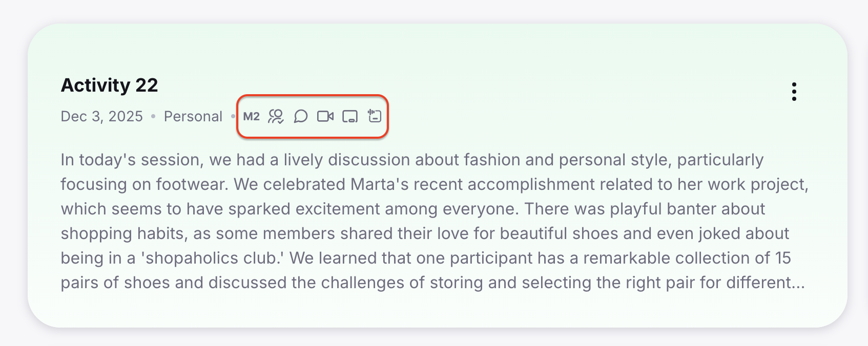Open the participants icon with checkmark
Image resolution: width=868 pixels, height=346 pixels.
pyautogui.click(x=276, y=117)
